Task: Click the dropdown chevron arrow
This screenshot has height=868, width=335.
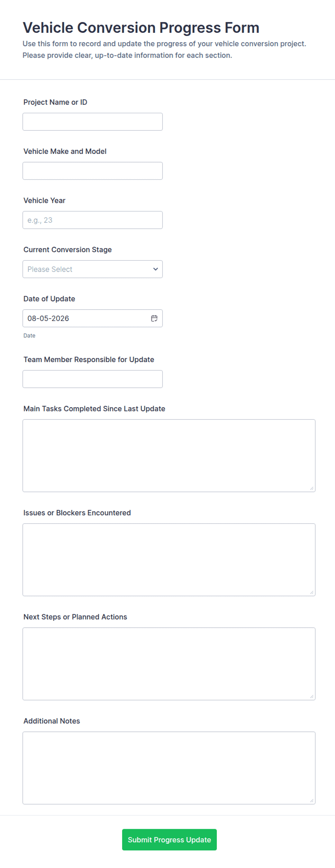Action: (156, 269)
